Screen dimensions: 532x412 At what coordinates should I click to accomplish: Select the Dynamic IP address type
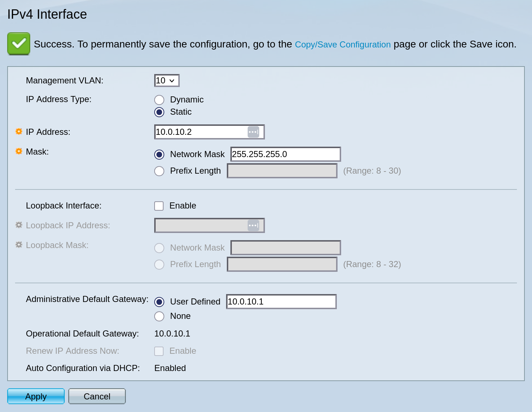tap(159, 100)
